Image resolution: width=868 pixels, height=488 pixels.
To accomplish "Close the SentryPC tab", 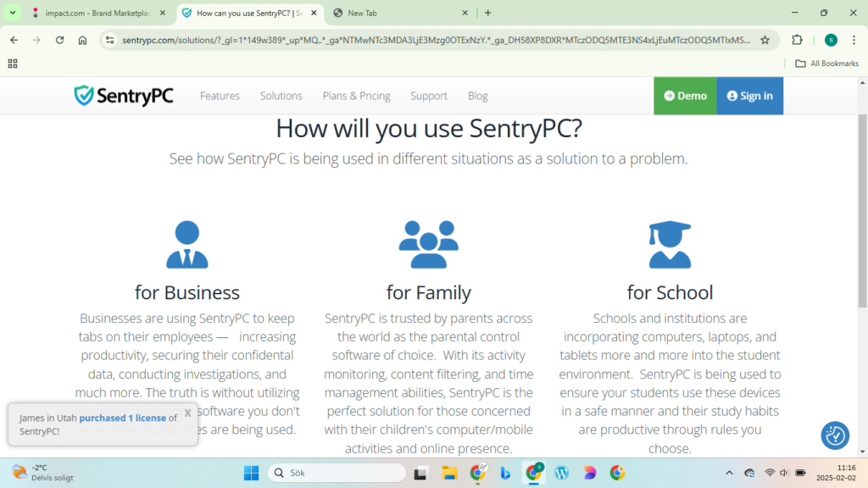I will [x=314, y=13].
